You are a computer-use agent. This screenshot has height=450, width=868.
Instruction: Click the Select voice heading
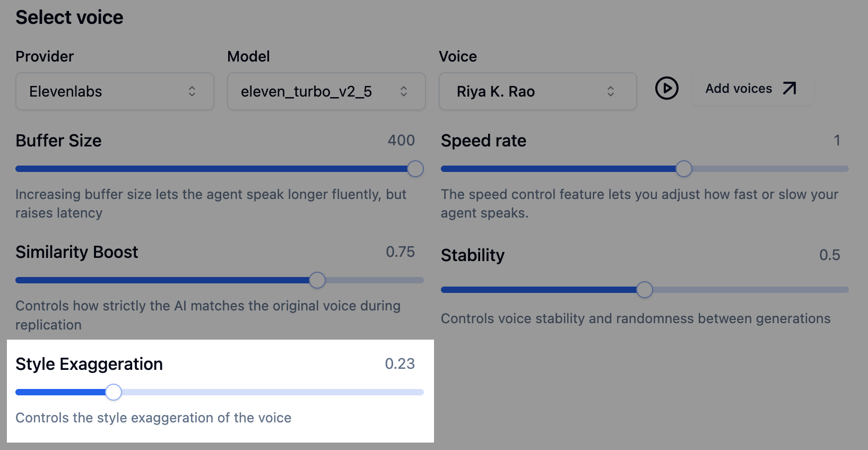click(x=70, y=17)
